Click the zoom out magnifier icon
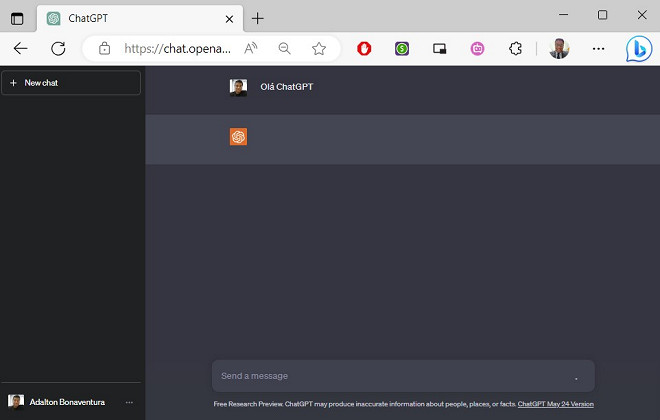 click(x=285, y=48)
